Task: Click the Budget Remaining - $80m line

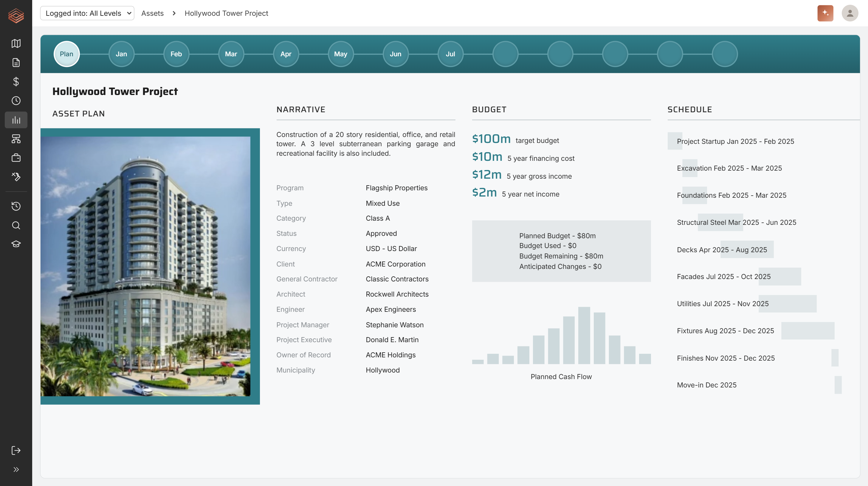Action: [561, 256]
